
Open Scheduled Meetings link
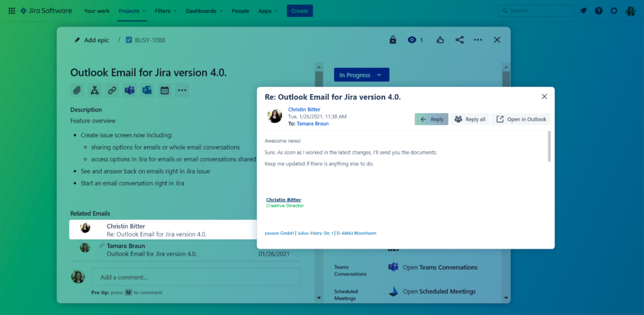pyautogui.click(x=439, y=291)
